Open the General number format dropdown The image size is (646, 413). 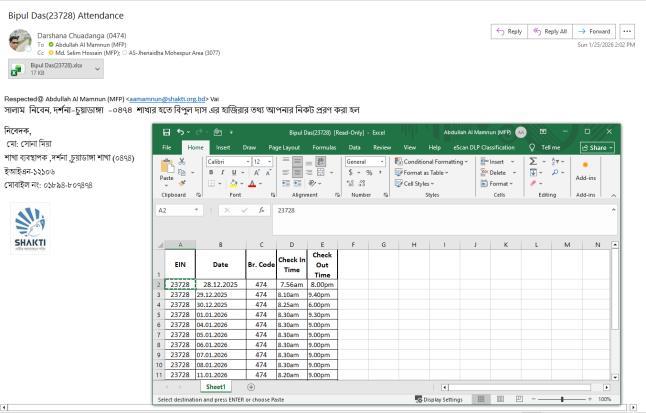pyautogui.click(x=381, y=161)
